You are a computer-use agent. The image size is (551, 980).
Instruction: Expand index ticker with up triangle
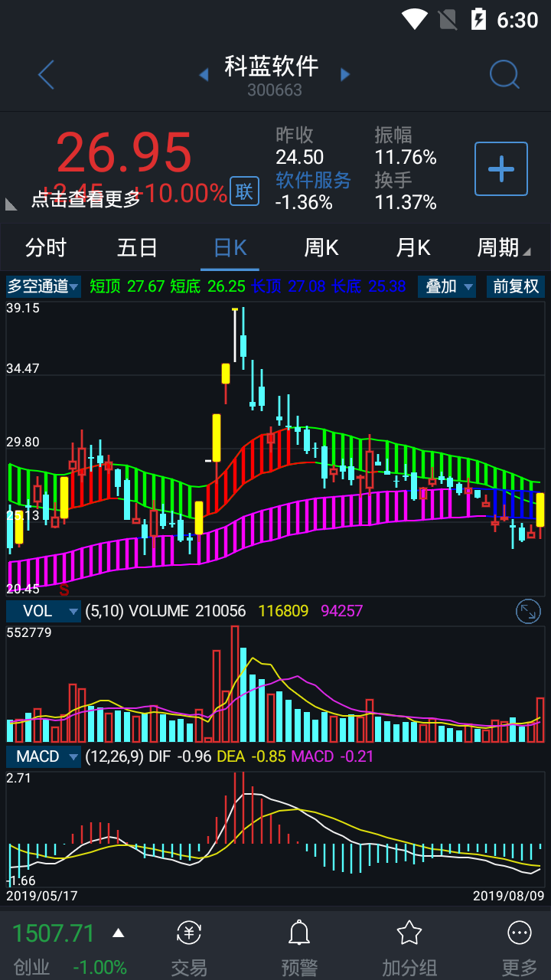[x=118, y=933]
